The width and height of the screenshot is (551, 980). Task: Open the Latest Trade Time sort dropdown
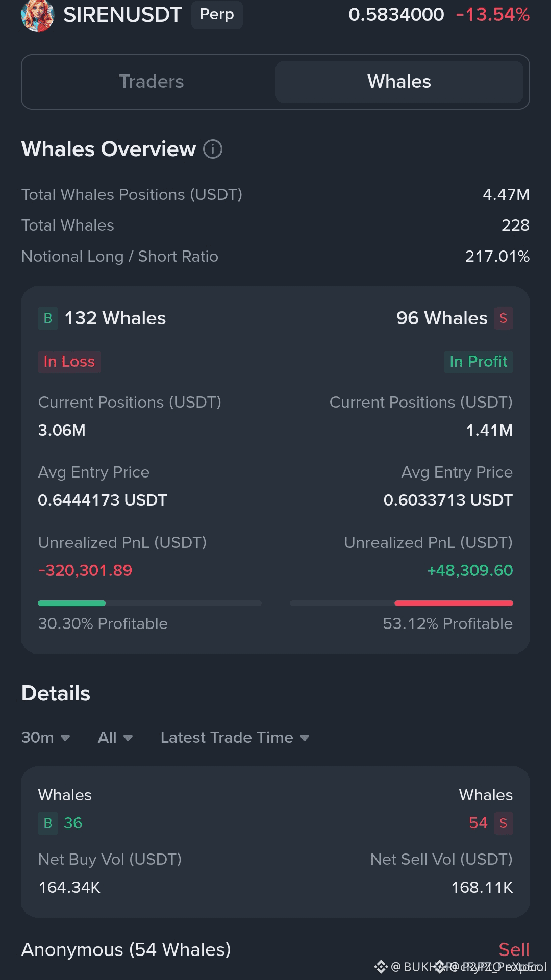point(235,738)
